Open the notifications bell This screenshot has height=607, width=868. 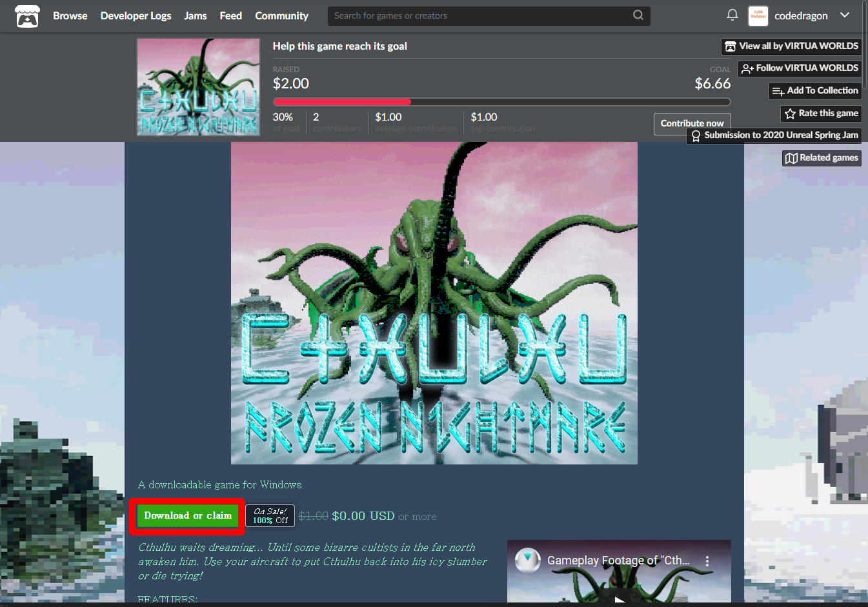(x=732, y=15)
